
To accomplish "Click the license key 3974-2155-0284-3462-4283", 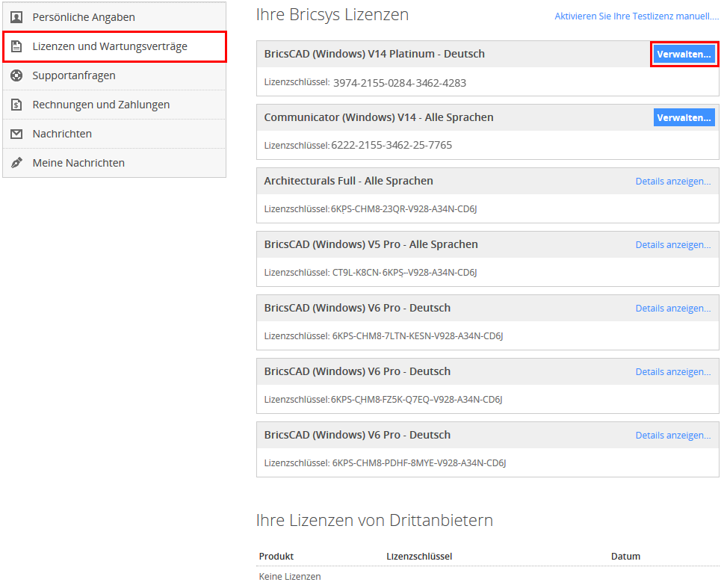I will click(x=399, y=83).
